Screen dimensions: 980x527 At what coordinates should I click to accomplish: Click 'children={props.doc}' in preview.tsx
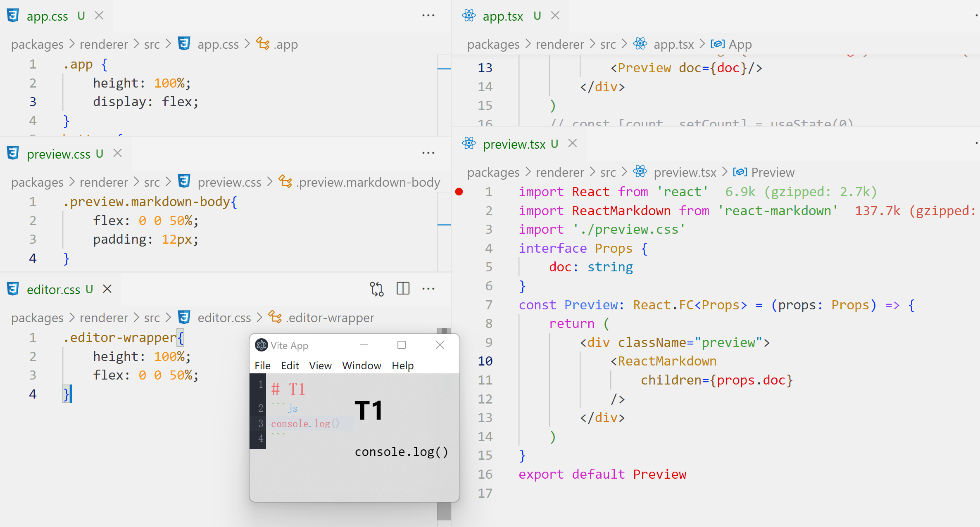point(717,380)
